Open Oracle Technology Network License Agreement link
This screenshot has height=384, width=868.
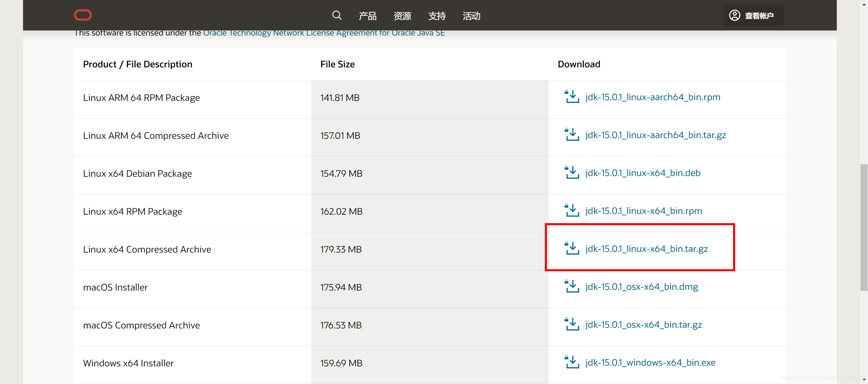tap(324, 33)
